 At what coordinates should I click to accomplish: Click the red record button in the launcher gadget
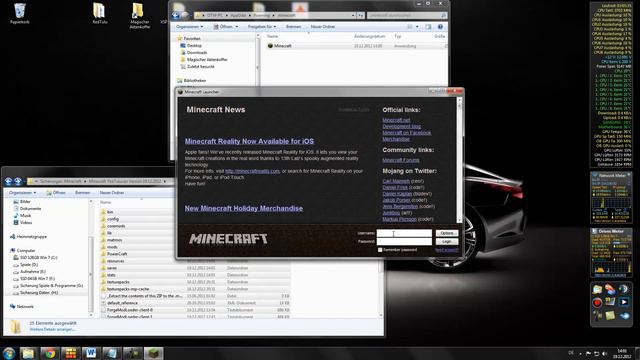(x=597, y=302)
